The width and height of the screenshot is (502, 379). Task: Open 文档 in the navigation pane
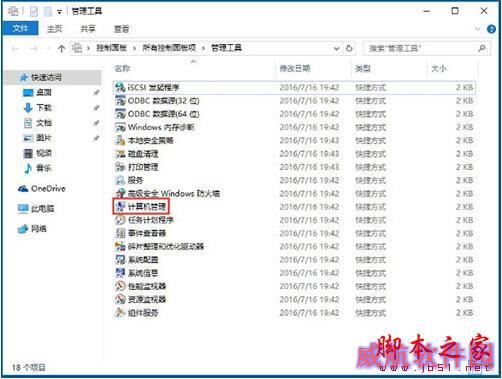[x=43, y=123]
